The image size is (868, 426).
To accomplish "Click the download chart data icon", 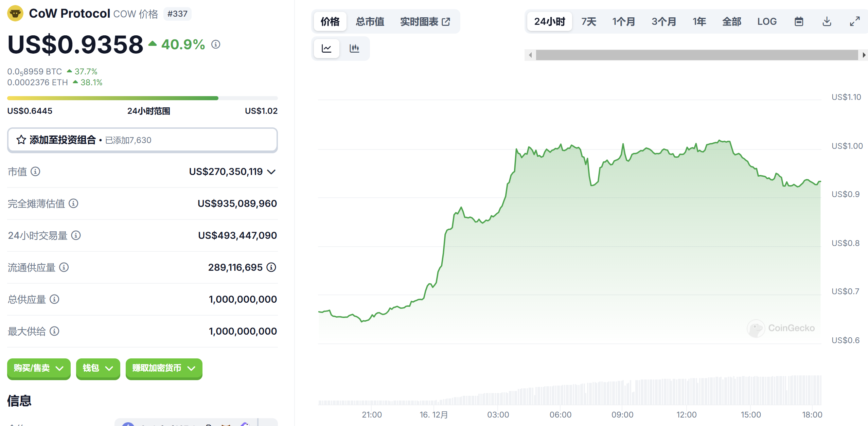I will 827,22.
